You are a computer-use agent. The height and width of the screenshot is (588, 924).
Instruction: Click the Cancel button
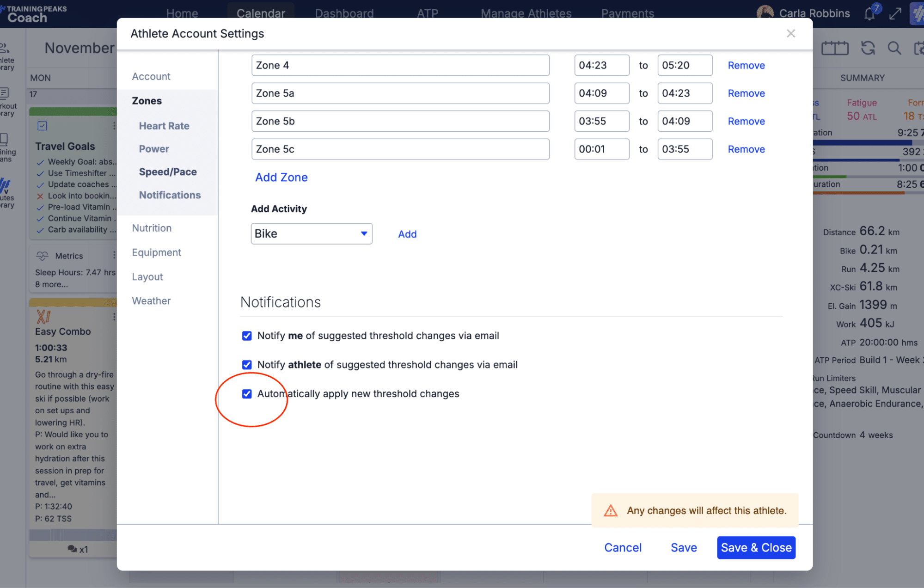coord(623,547)
